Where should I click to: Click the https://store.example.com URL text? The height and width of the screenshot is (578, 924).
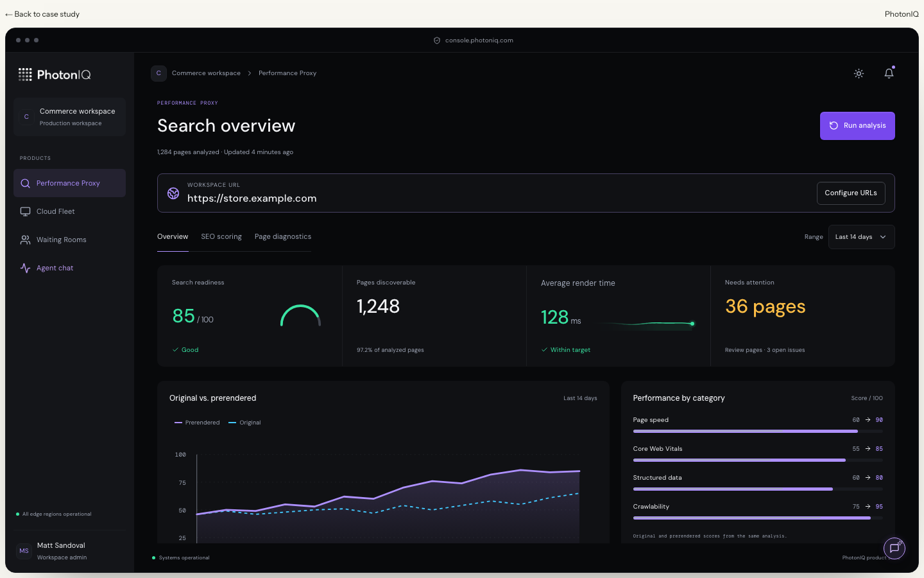coord(252,198)
